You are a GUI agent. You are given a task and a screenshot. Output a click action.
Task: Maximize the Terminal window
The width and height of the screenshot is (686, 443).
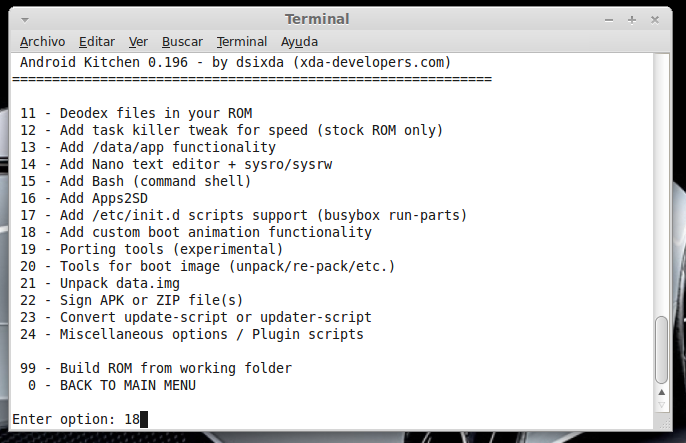[633, 19]
